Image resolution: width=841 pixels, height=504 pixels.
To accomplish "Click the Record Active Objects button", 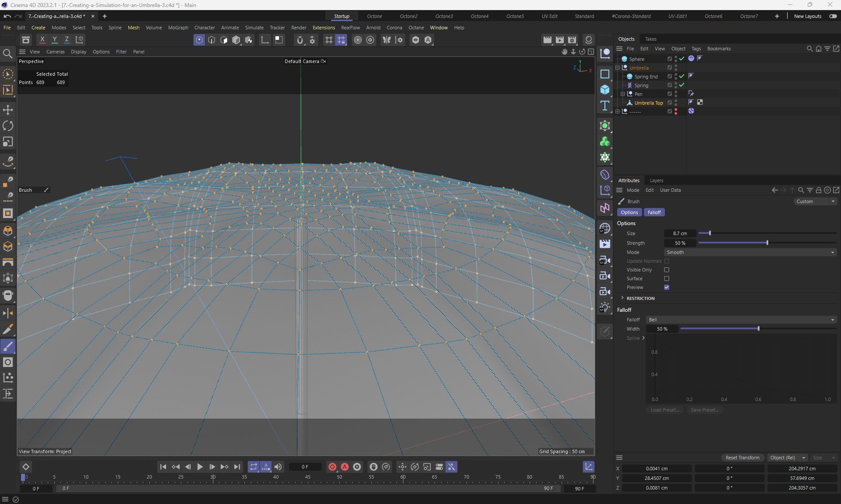I will (x=332, y=467).
